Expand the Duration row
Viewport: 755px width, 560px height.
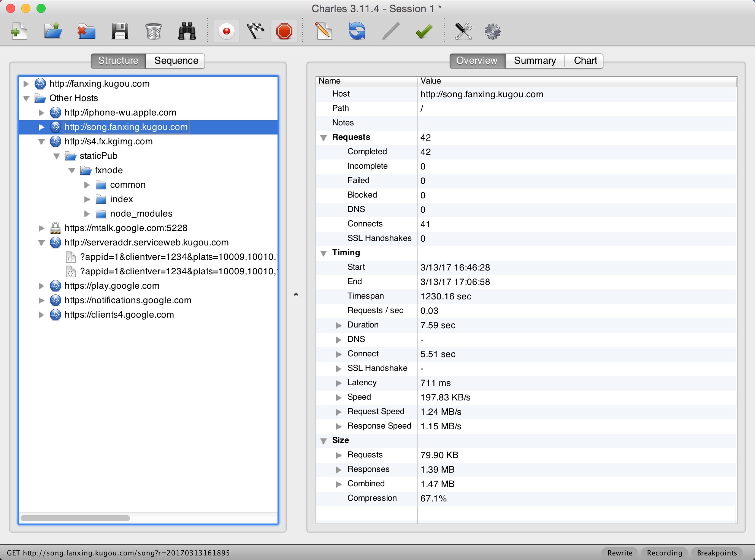[339, 325]
